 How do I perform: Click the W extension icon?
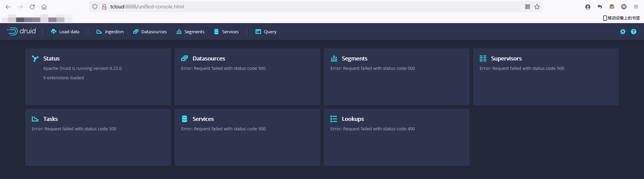click(x=624, y=7)
